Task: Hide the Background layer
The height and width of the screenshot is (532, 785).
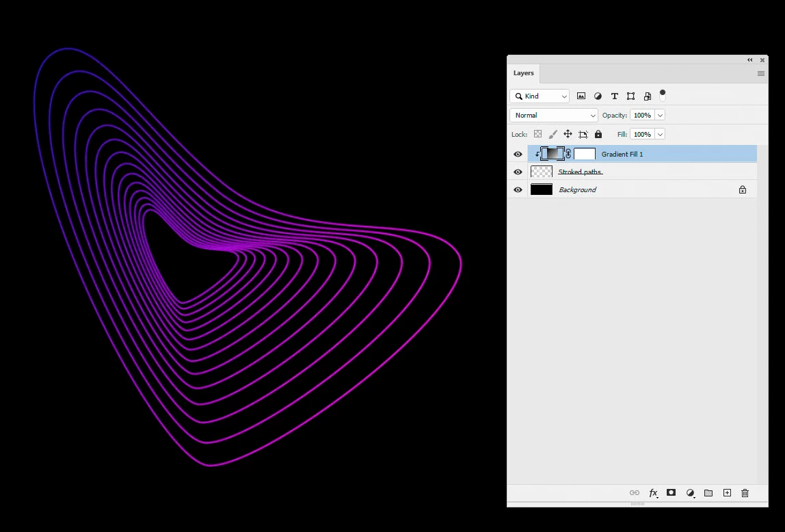Action: point(518,189)
